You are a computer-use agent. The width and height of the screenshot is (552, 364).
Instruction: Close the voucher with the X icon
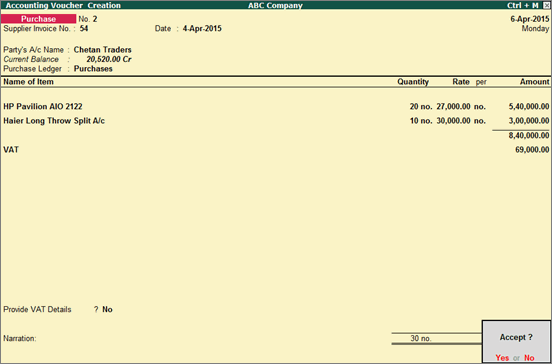546,5
